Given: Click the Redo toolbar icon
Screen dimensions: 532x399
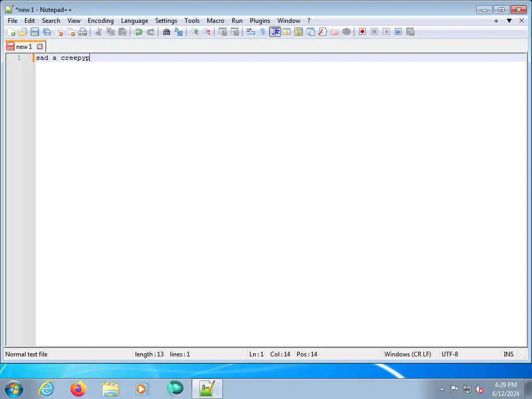Looking at the screenshot, I should pos(151,32).
